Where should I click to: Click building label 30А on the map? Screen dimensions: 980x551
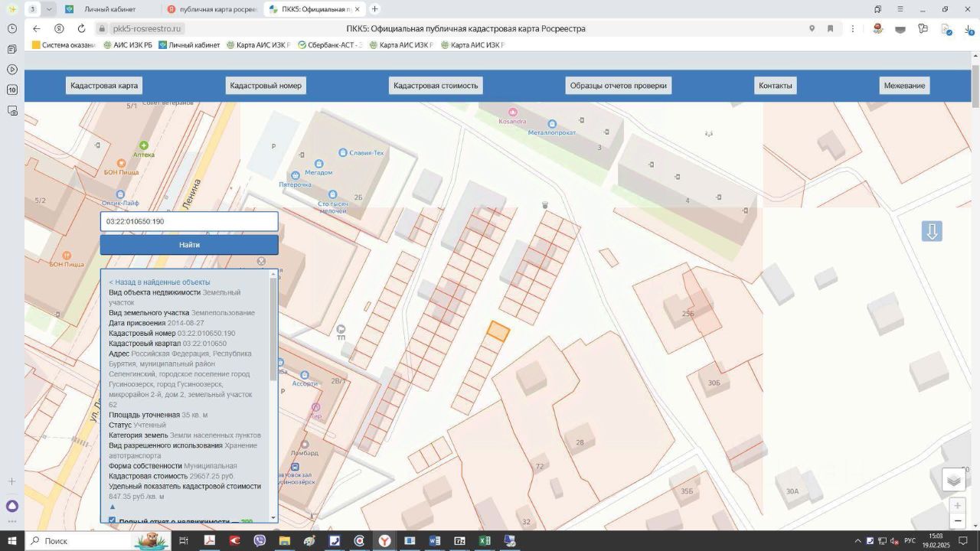[792, 491]
